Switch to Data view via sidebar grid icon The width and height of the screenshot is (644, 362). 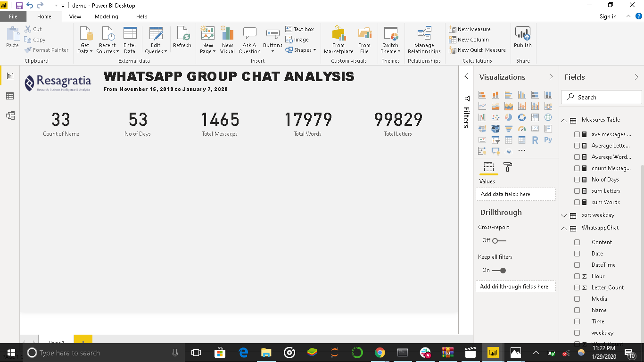pos(9,96)
